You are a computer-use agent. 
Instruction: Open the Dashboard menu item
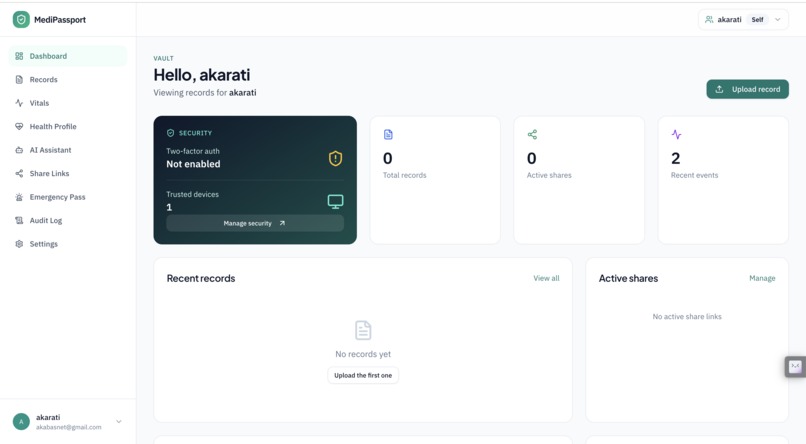coord(68,56)
